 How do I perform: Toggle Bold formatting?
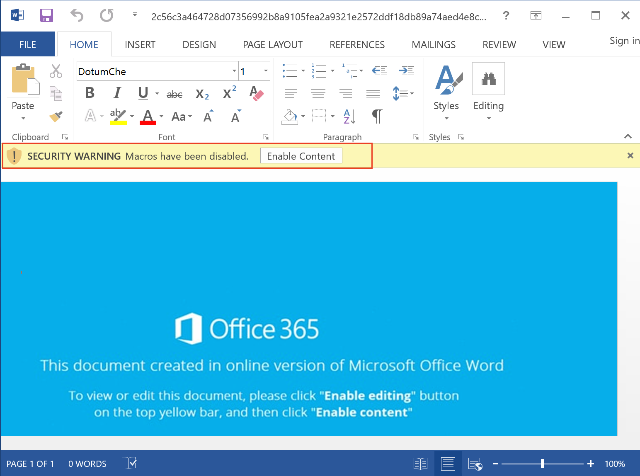[90, 93]
